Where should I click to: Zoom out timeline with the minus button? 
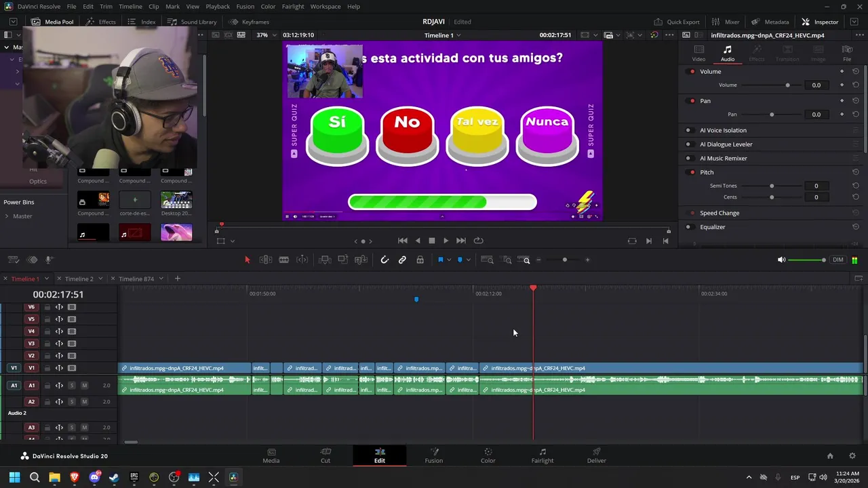[x=538, y=260]
